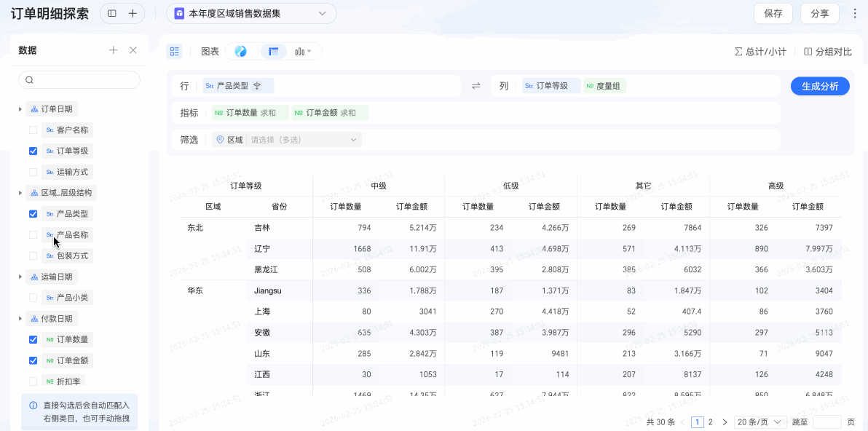Click the 分组对比 option
This screenshot has width=868, height=431.
pos(828,52)
